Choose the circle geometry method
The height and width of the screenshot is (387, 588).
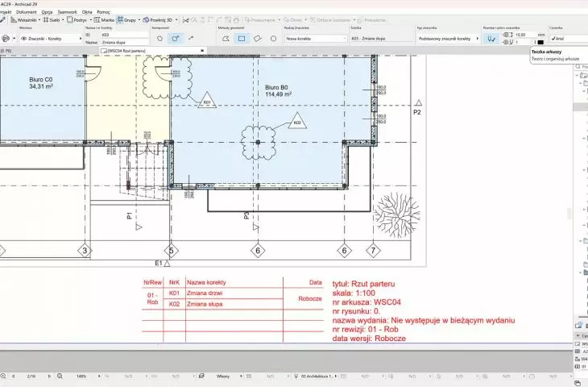(273, 38)
